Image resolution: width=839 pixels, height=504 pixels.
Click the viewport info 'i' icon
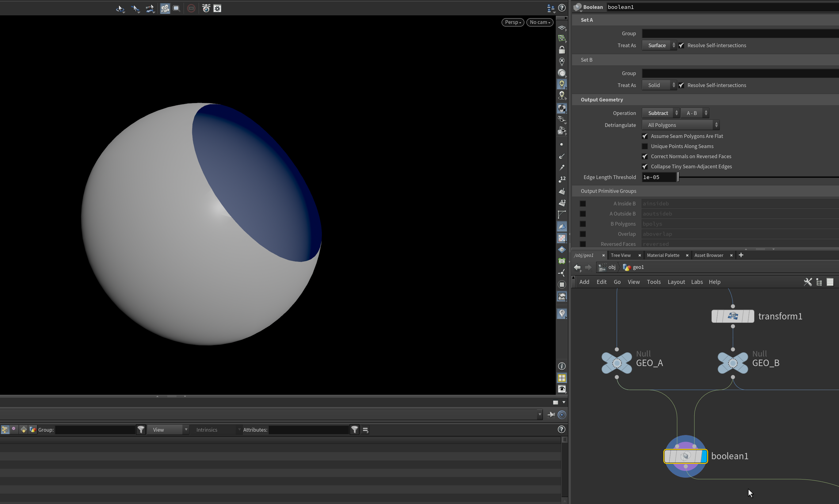pos(562,366)
